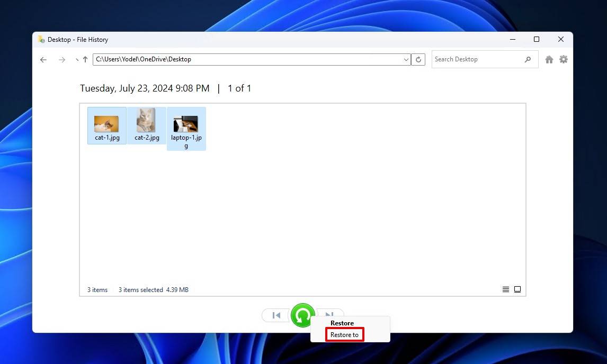Select the cat-1.jpg file
This screenshot has height=364, width=607.
click(107, 126)
